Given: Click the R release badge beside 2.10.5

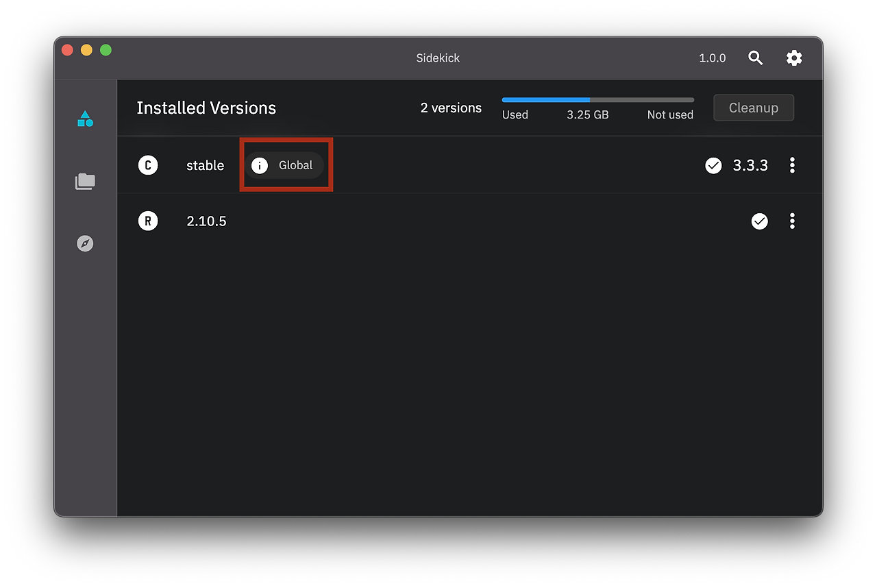Looking at the screenshot, I should tap(148, 221).
